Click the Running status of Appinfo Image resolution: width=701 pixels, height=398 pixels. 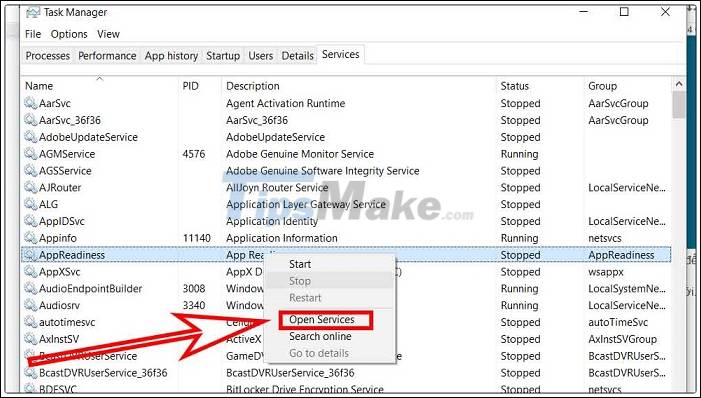(x=519, y=238)
